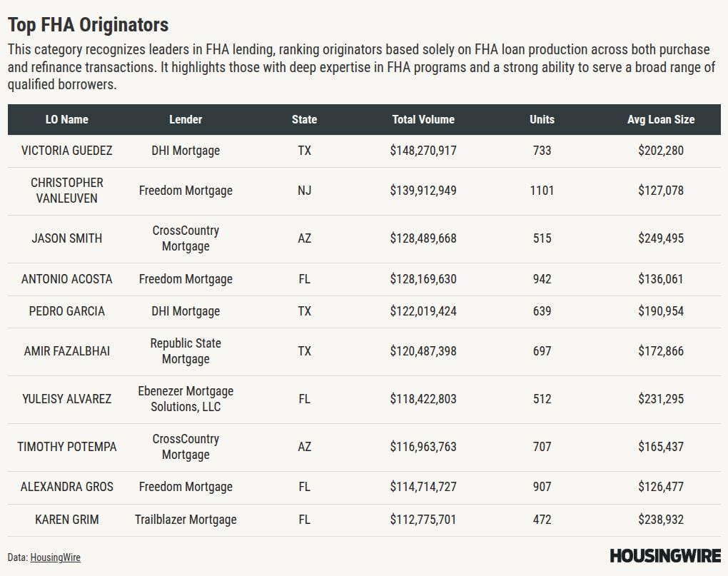Click the HOUSINGWIRE logo
The image size is (728, 576).
click(x=665, y=556)
